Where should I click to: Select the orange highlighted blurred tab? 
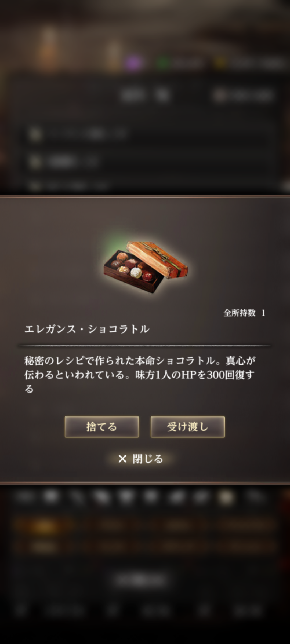[x=44, y=526]
